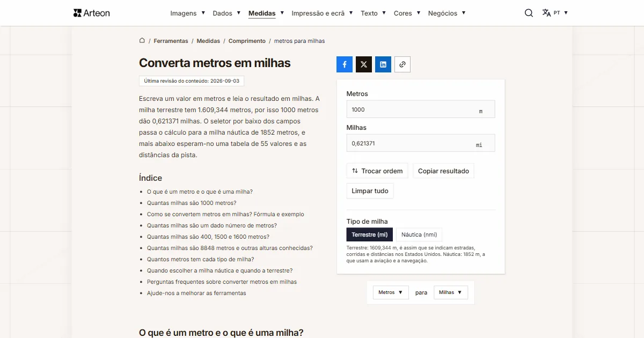Expand the Impressão e ecrã menu
This screenshot has width=644, height=338.
(323, 13)
